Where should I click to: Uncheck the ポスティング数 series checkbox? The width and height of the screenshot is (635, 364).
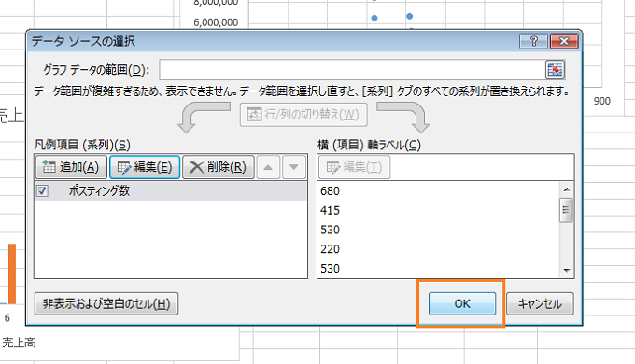pos(43,190)
